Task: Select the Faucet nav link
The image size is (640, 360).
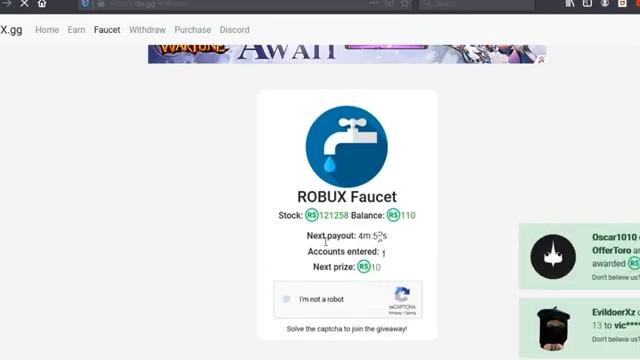Action: click(107, 30)
